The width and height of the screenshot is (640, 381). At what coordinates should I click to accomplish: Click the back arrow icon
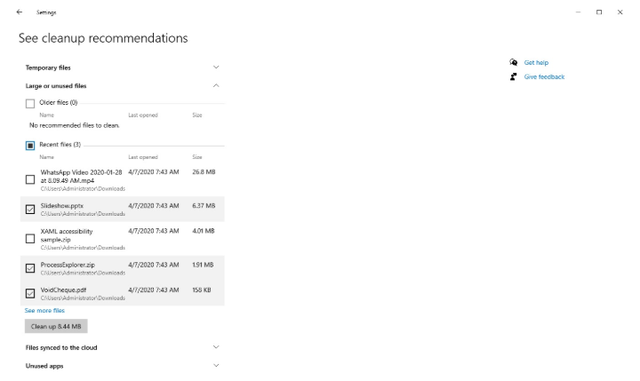pos(19,12)
